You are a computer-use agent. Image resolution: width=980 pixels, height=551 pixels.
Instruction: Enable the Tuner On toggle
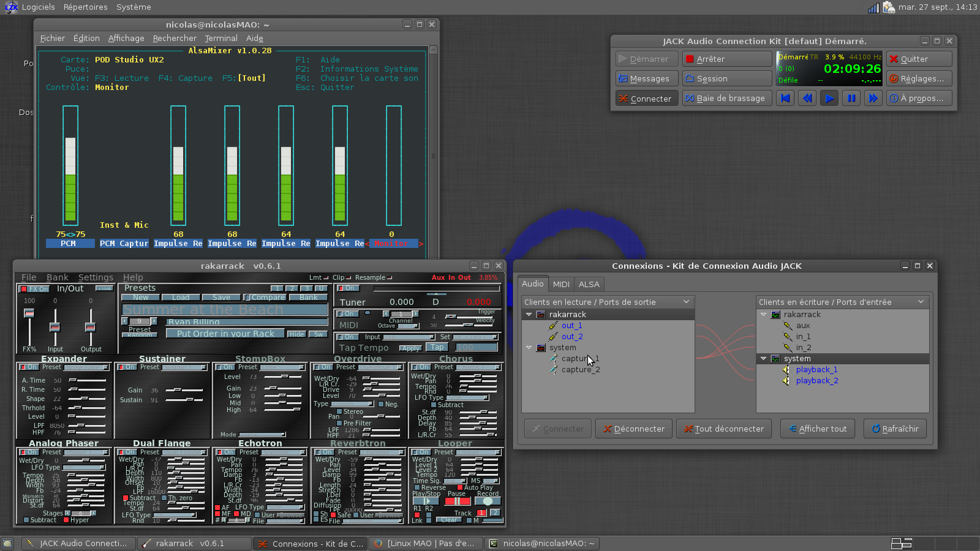tap(347, 288)
